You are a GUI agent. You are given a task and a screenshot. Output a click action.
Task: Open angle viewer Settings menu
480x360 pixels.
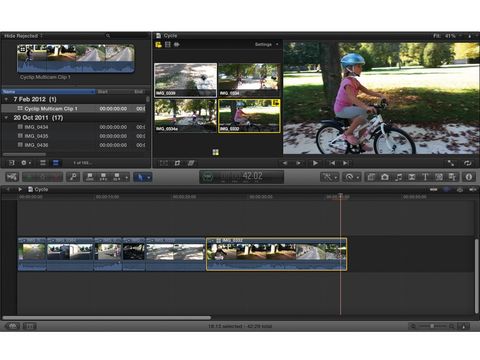[x=266, y=44]
